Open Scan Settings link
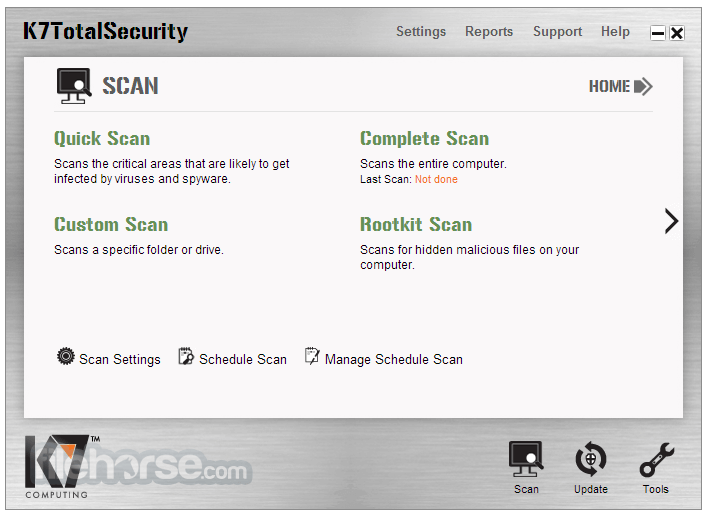 coord(120,359)
